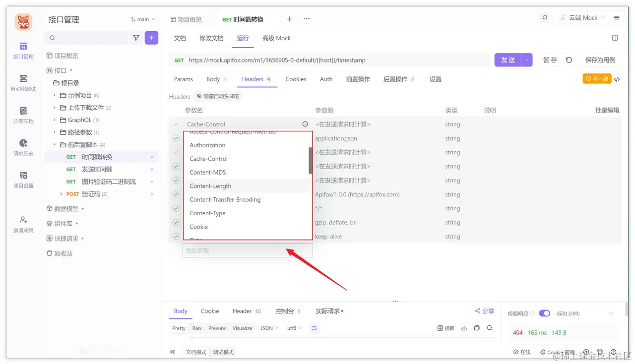Image resolution: width=635 pixels, height=364 pixels.
Task: Collapse sidebar with double-chevron icon
Action: [172, 352]
